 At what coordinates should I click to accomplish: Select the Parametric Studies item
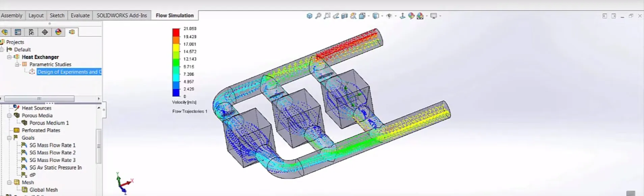tap(50, 65)
